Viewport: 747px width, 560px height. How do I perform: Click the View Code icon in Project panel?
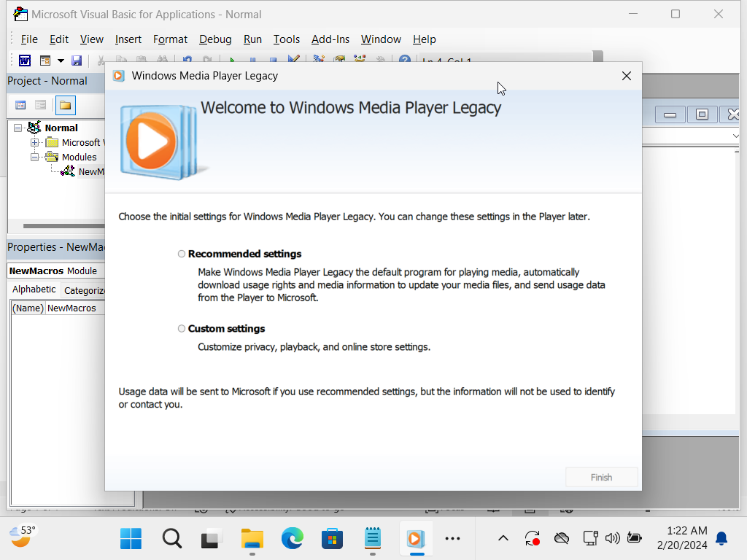[20, 105]
